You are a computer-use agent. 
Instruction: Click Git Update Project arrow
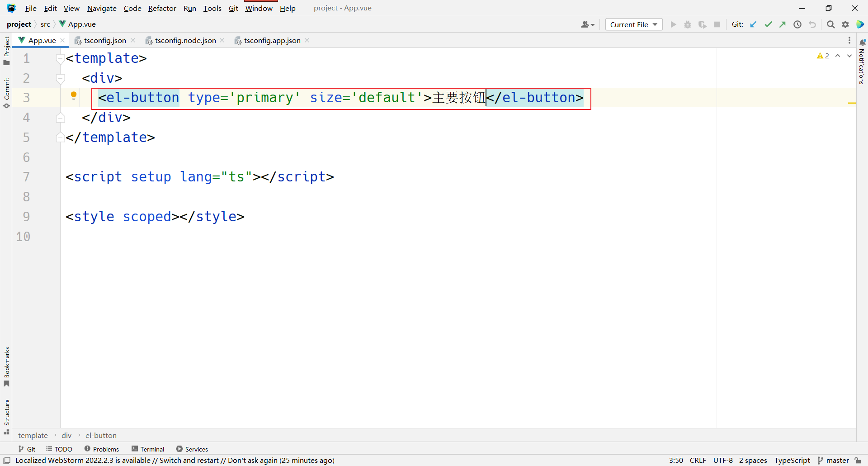click(753, 24)
